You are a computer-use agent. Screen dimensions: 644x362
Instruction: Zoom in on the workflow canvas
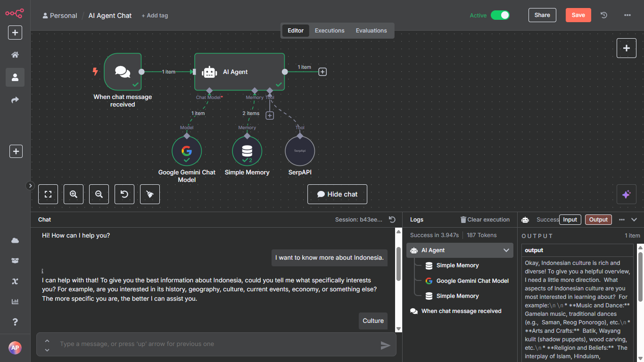click(x=74, y=194)
